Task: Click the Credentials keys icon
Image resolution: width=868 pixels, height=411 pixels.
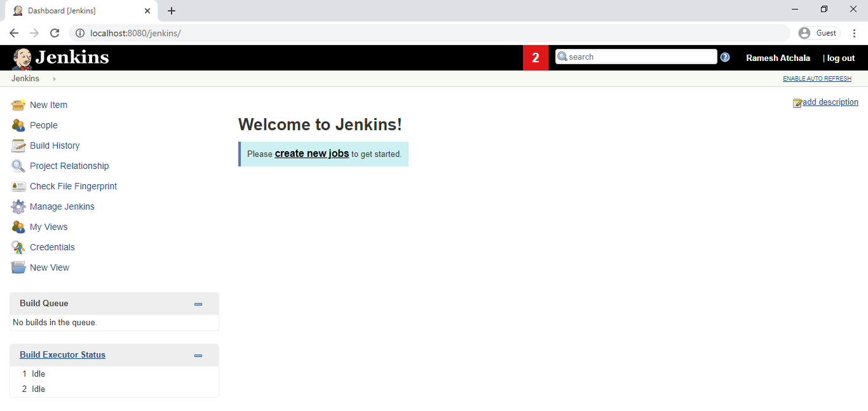Action: tap(18, 247)
